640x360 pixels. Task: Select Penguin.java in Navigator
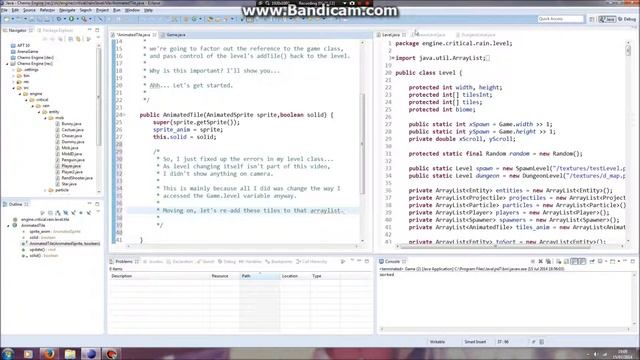[x=73, y=160]
